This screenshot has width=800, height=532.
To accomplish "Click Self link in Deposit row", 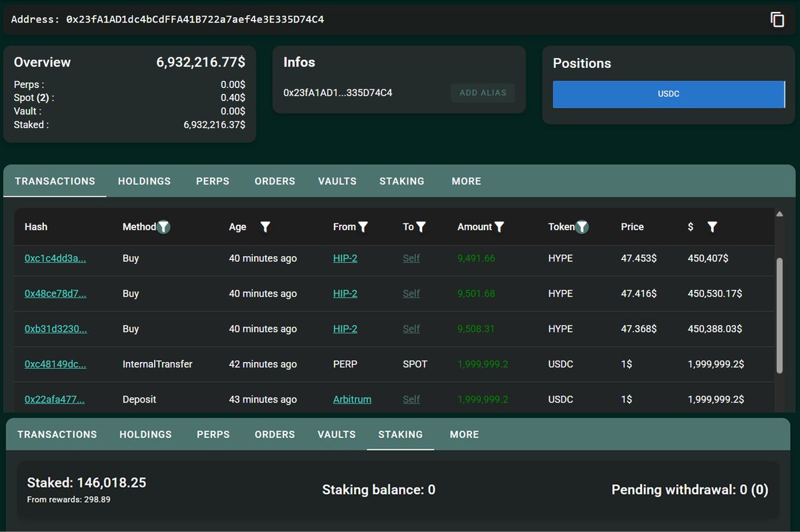I will click(411, 400).
